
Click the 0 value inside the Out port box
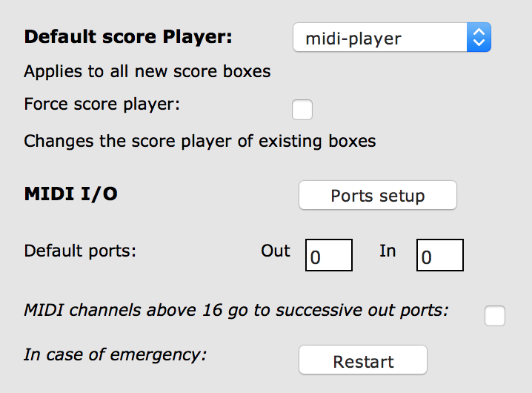tap(315, 257)
